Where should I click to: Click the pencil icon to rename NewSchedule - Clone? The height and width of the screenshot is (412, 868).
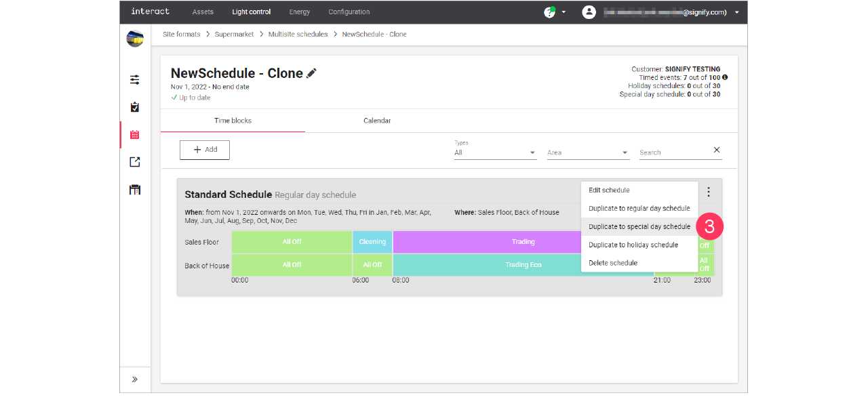pyautogui.click(x=311, y=73)
